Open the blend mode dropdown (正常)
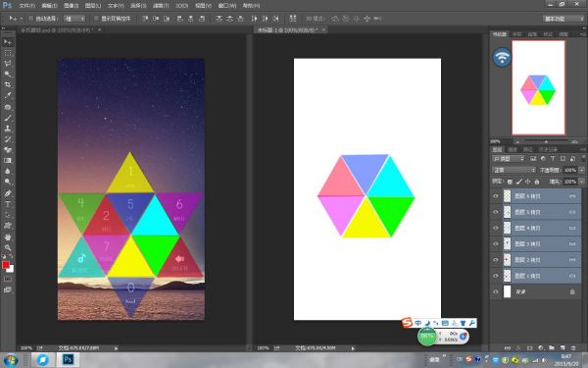 (514, 170)
